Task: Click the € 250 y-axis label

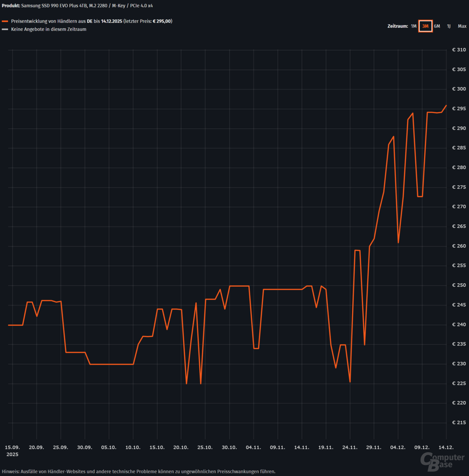Action: pyautogui.click(x=459, y=285)
